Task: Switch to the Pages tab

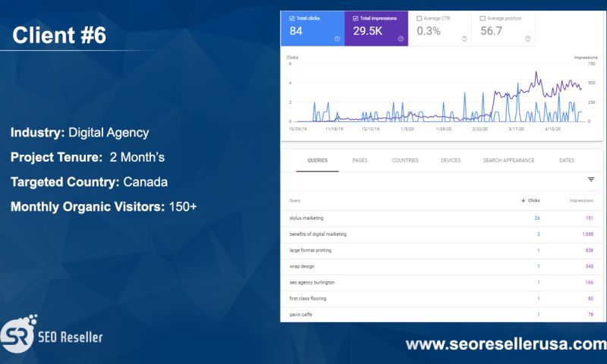Action: (360, 161)
